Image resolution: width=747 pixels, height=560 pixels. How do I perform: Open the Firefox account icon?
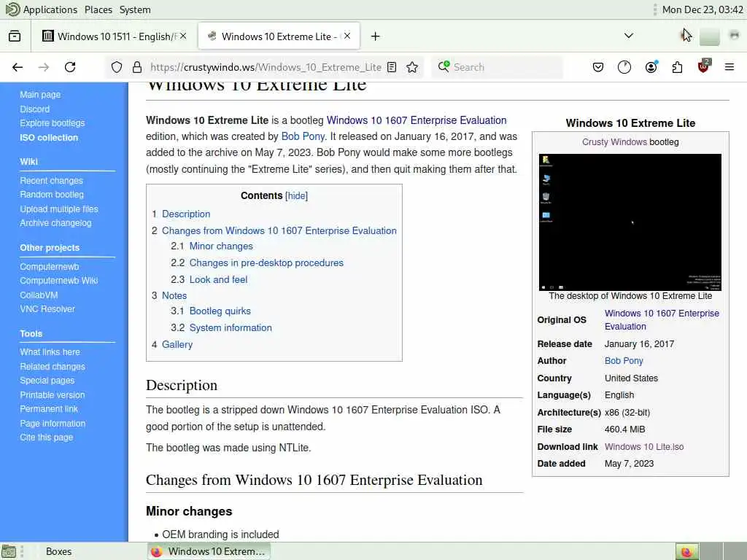(651, 67)
